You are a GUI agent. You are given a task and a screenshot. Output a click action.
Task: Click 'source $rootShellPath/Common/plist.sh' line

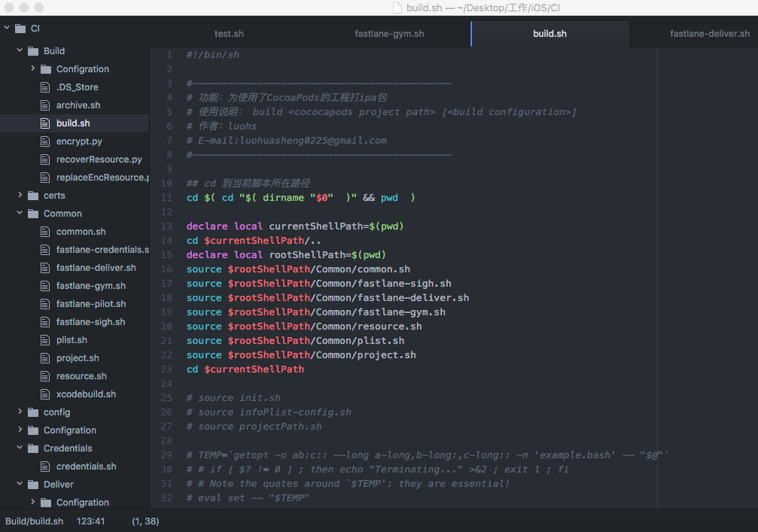[295, 341]
